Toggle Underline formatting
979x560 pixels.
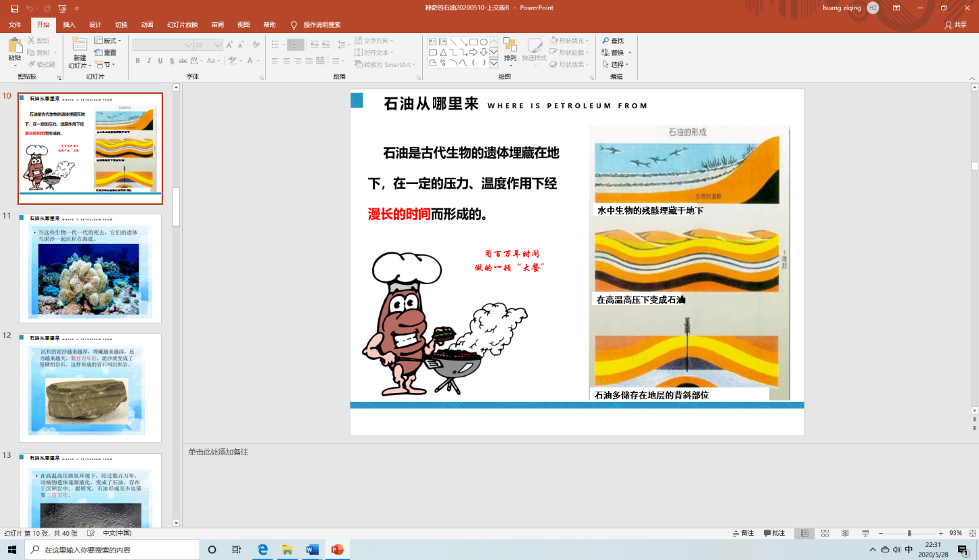[x=160, y=61]
